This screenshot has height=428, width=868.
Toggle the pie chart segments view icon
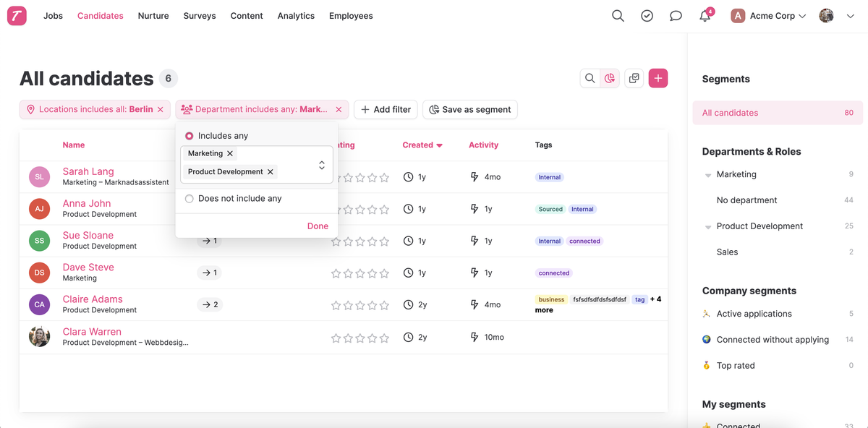610,78
